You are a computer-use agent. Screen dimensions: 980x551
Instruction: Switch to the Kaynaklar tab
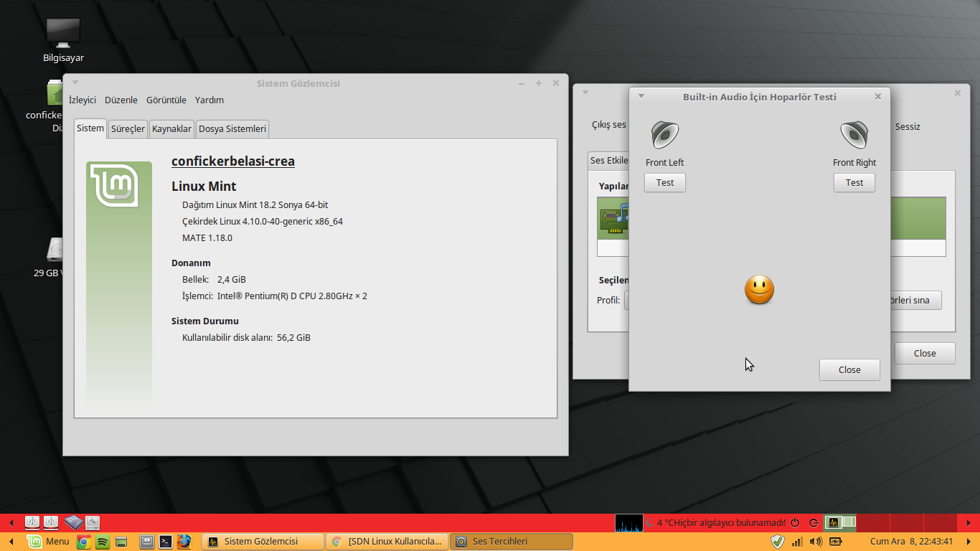[171, 129]
